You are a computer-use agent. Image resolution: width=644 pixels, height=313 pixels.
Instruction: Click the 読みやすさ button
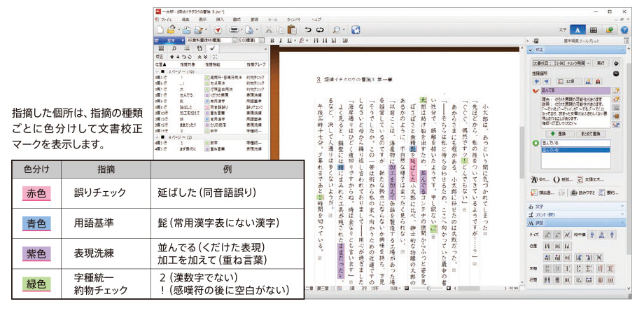pos(582,193)
